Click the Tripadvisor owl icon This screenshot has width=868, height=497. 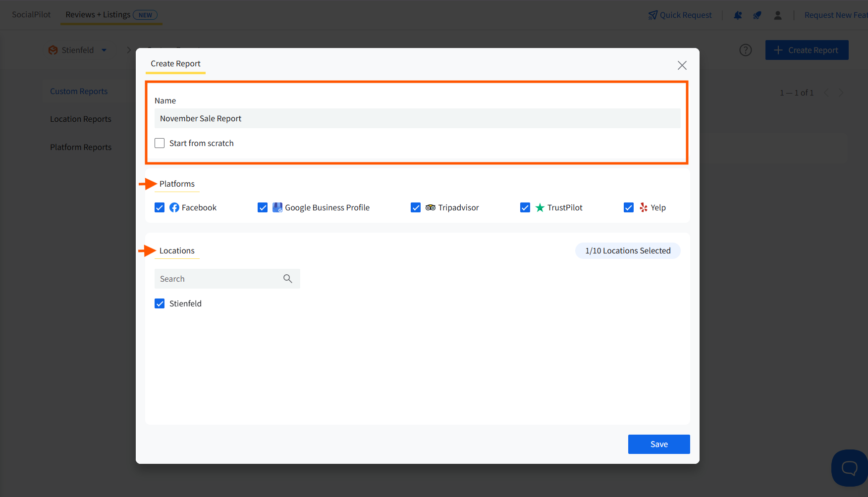coord(431,207)
